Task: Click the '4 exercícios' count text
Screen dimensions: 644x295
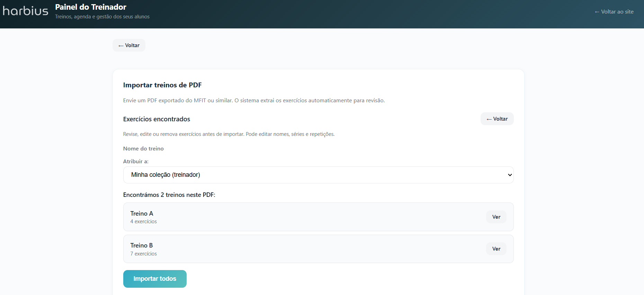Action: point(143,222)
